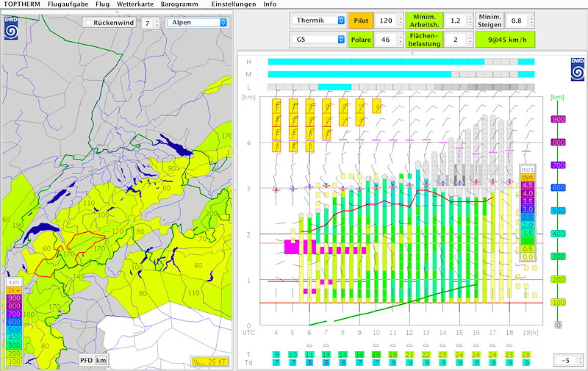This screenshot has height=371, width=588.
Task: Click the cloud symbol below hour 15
Action: (x=459, y=345)
